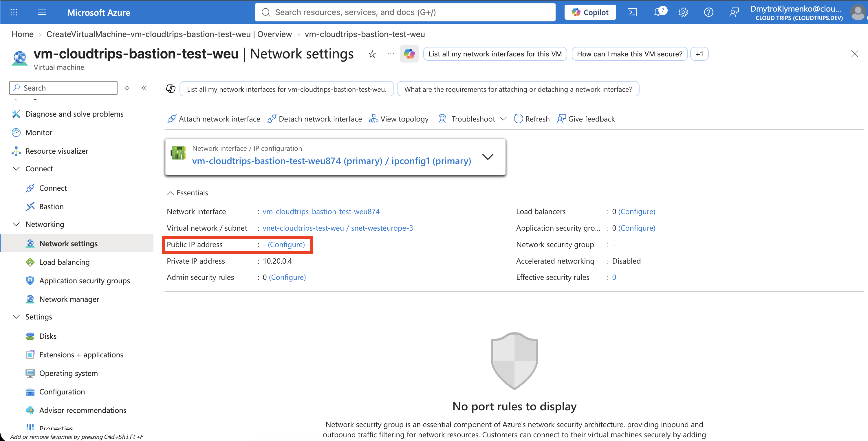The image size is (868, 441).
Task: Open the more options ellipsis next to title
Action: 391,54
